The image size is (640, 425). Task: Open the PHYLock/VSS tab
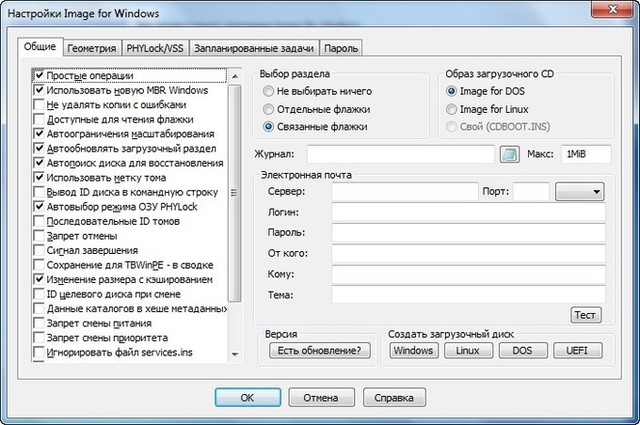tap(155, 48)
